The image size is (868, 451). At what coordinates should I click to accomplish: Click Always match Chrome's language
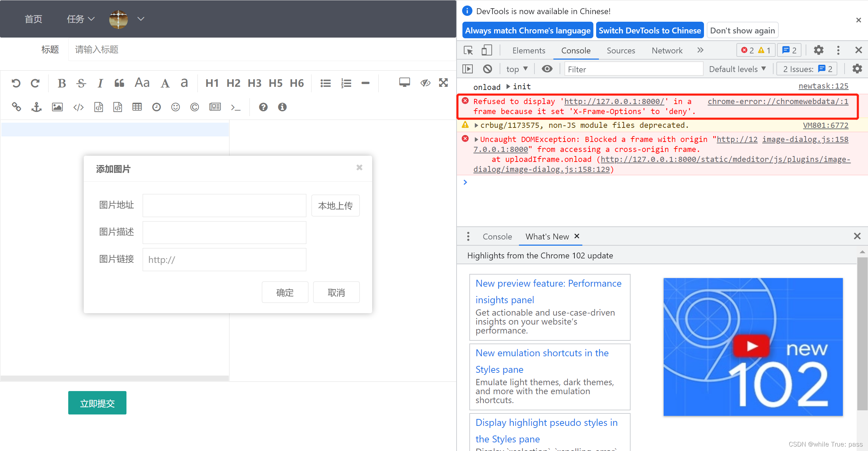(x=528, y=31)
